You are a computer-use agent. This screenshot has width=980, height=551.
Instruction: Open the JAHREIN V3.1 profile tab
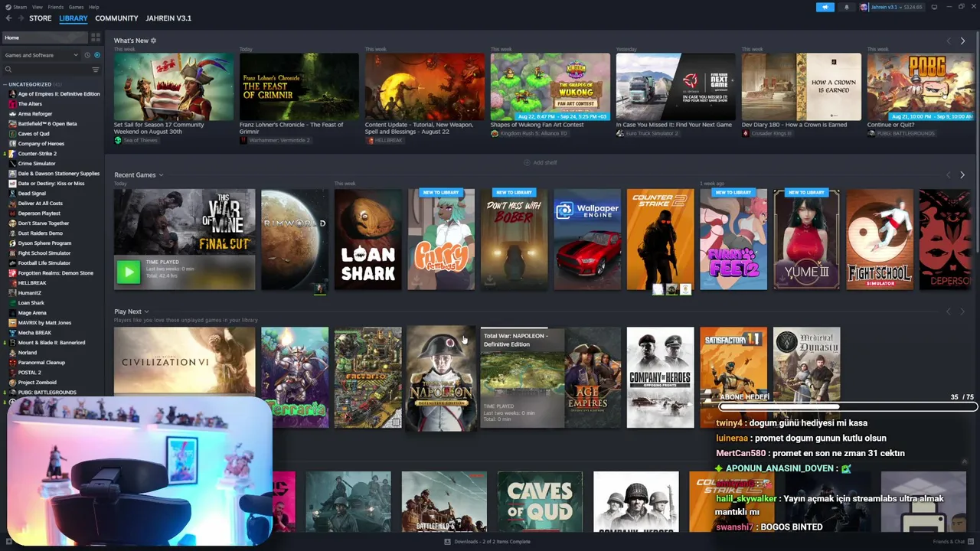(168, 18)
